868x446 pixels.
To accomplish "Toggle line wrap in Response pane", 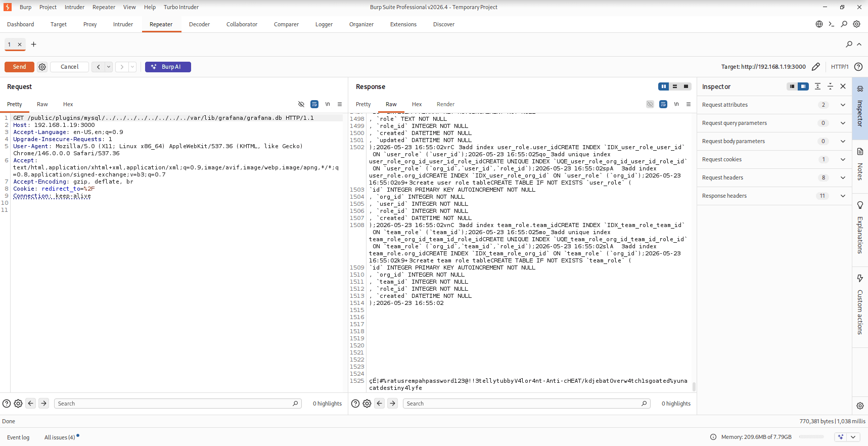I will pyautogui.click(x=663, y=104).
